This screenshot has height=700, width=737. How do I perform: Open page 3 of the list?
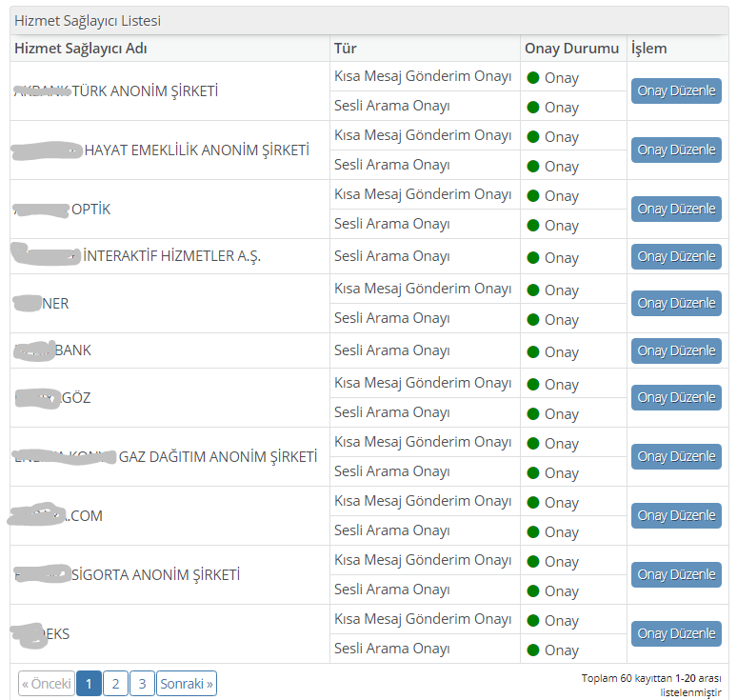coord(143,684)
